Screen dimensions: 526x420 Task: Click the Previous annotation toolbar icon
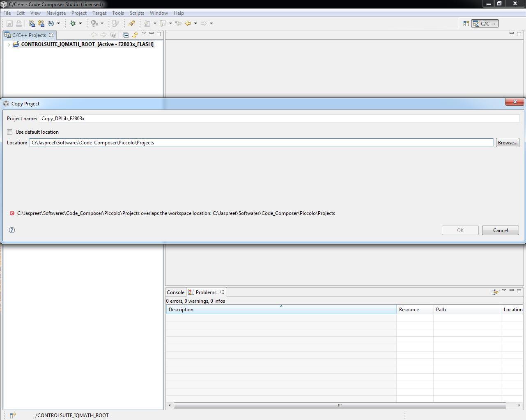tap(163, 23)
